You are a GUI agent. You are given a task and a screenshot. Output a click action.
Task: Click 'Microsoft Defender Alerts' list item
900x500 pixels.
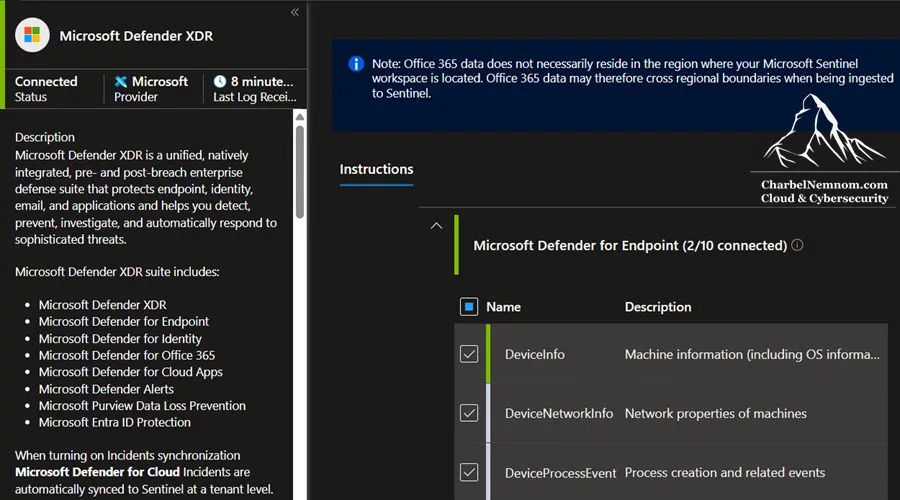(x=106, y=389)
